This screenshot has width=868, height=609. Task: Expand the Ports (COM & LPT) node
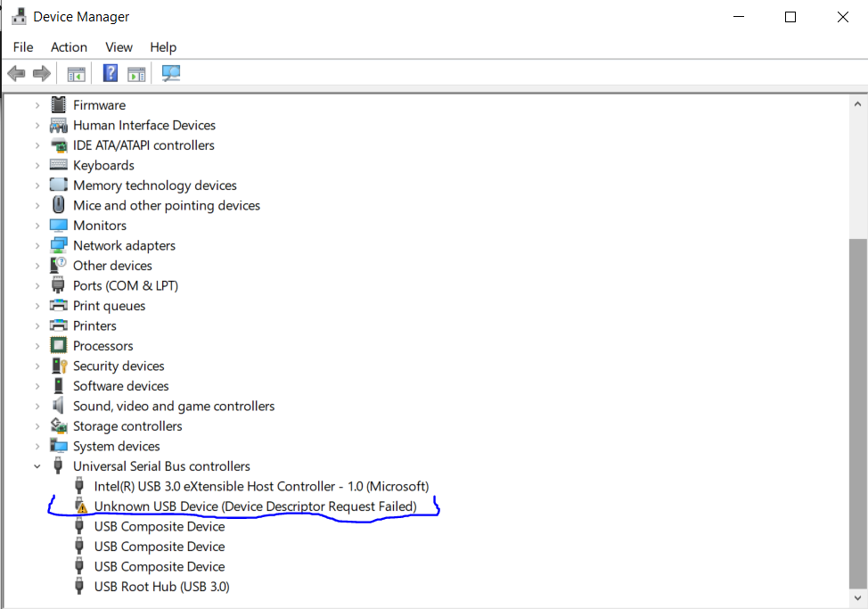pos(37,285)
